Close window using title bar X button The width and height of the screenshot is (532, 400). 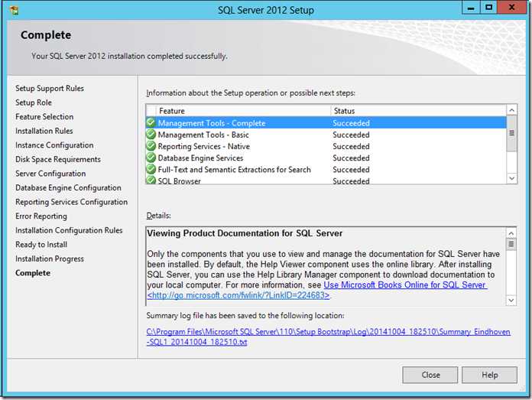pyautogui.click(x=511, y=8)
